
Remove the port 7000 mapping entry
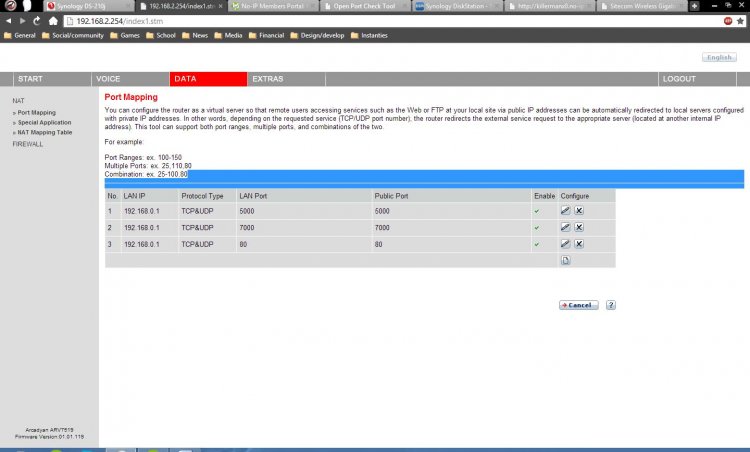[578, 227]
